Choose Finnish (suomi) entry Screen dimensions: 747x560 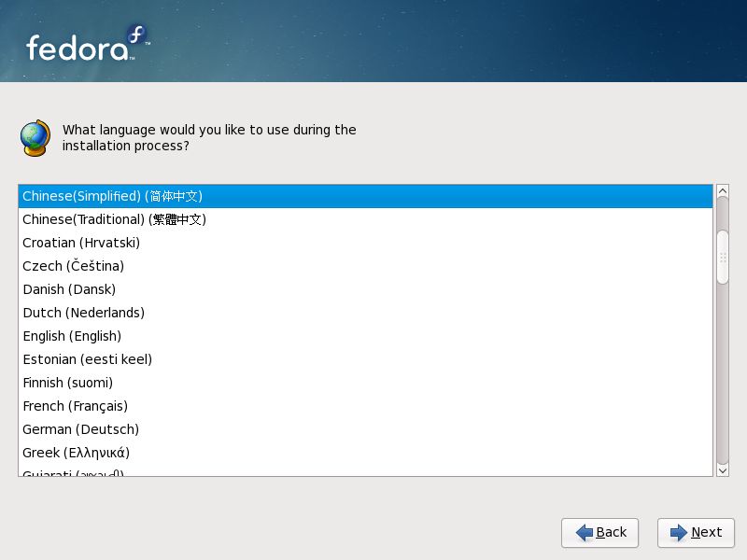click(x=365, y=383)
